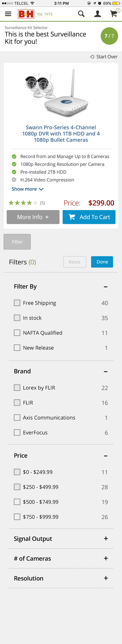Check the Free Shipping filter
Viewport: 122px width, 644px height.
[17, 303]
